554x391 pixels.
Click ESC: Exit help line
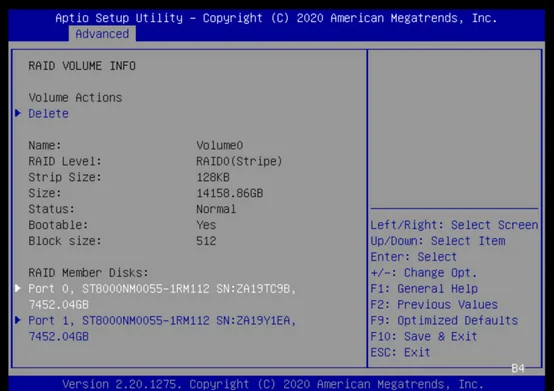(400, 352)
